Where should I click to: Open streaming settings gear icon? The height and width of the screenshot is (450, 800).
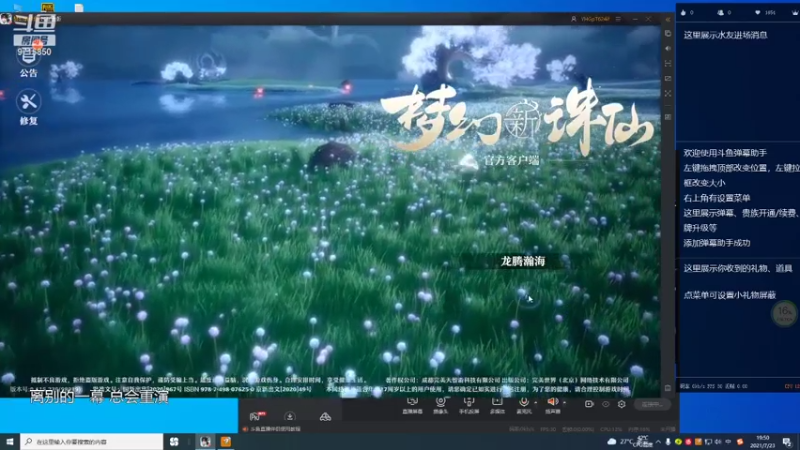(621, 404)
